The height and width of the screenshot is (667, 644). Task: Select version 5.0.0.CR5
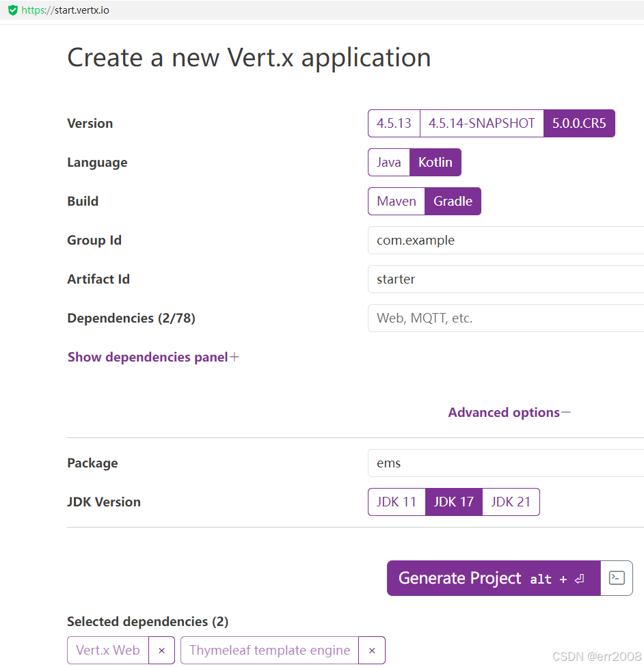click(579, 124)
